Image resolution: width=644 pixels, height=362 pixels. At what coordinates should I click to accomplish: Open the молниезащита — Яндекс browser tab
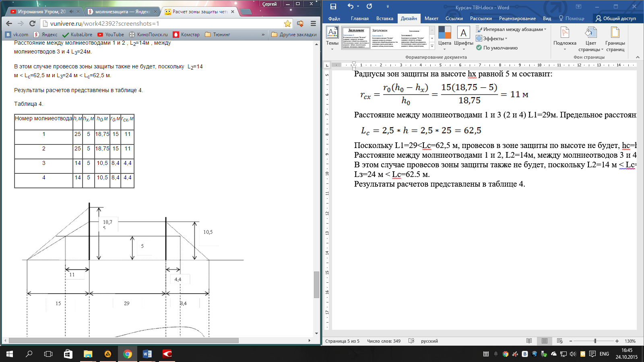[x=121, y=12]
